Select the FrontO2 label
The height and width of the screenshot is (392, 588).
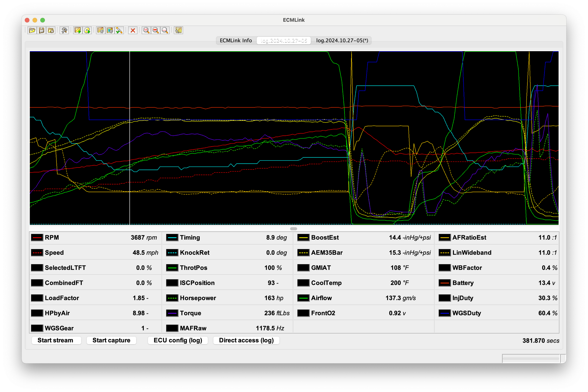coord(323,313)
